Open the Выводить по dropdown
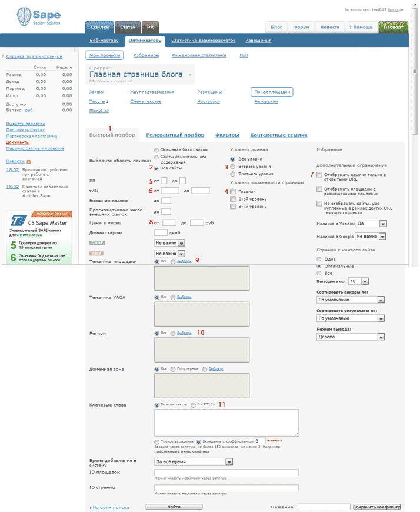 359,281
